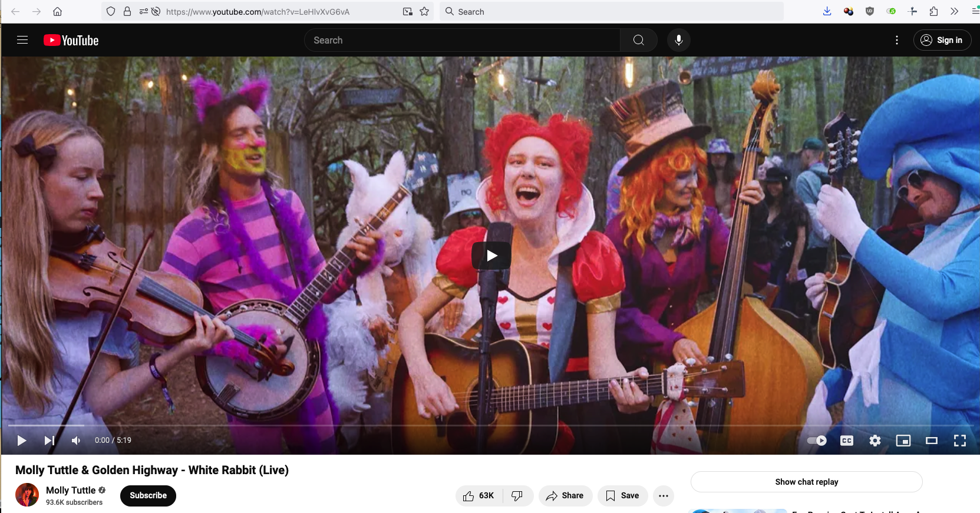Screen dimensions: 980x513
Task: Toggle the JavaScript switch extension
Action: coord(891,11)
